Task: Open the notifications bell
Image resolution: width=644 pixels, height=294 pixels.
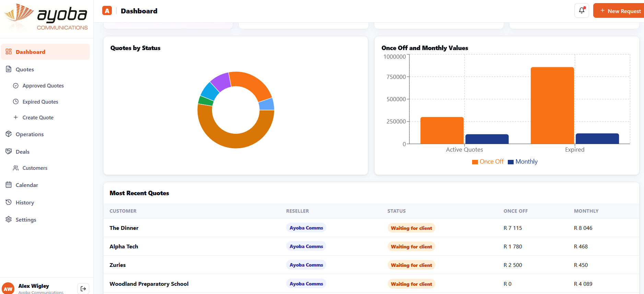Action: [582, 11]
